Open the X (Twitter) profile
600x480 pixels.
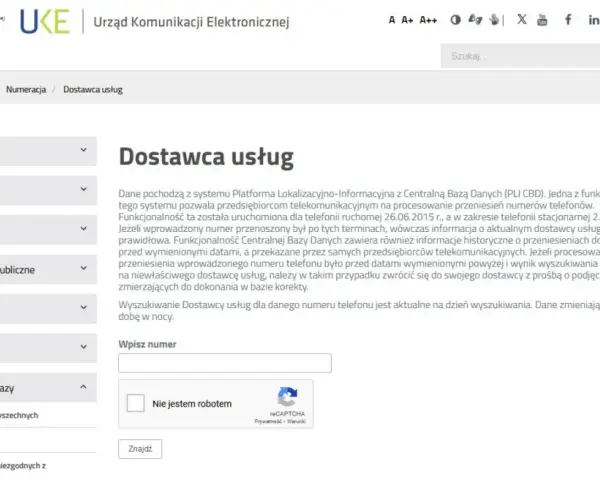click(x=522, y=19)
